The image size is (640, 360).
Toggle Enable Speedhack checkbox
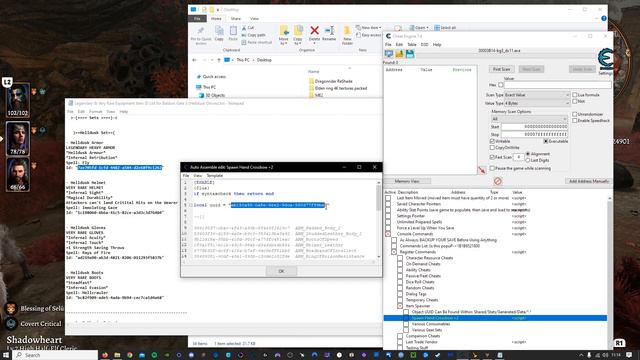(575, 121)
